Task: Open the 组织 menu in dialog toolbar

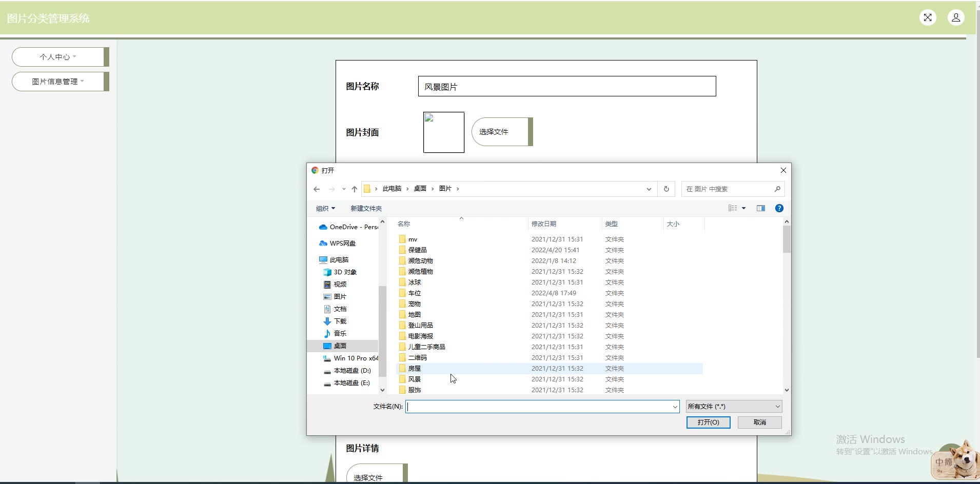Action: [325, 209]
